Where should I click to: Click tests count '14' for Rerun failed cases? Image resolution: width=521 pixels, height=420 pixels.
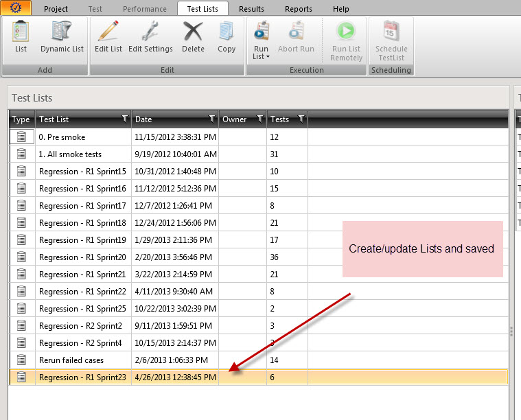pyautogui.click(x=274, y=360)
